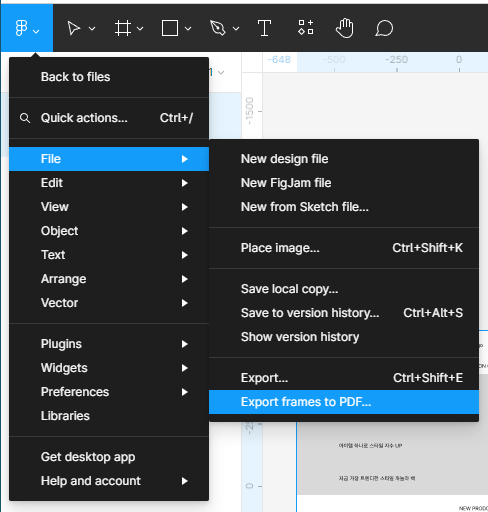Image resolution: width=488 pixels, height=512 pixels.
Task: Open the Text menu item
Action: (109, 255)
